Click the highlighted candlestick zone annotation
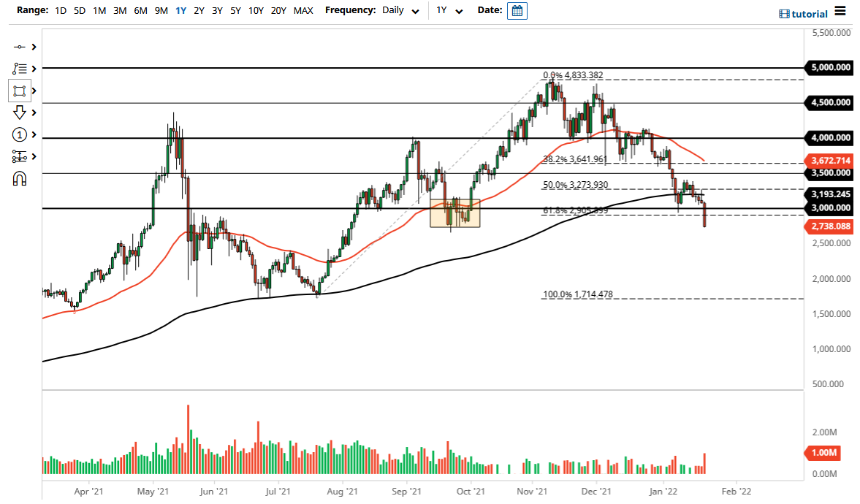The height and width of the screenshot is (504, 860). 454,213
